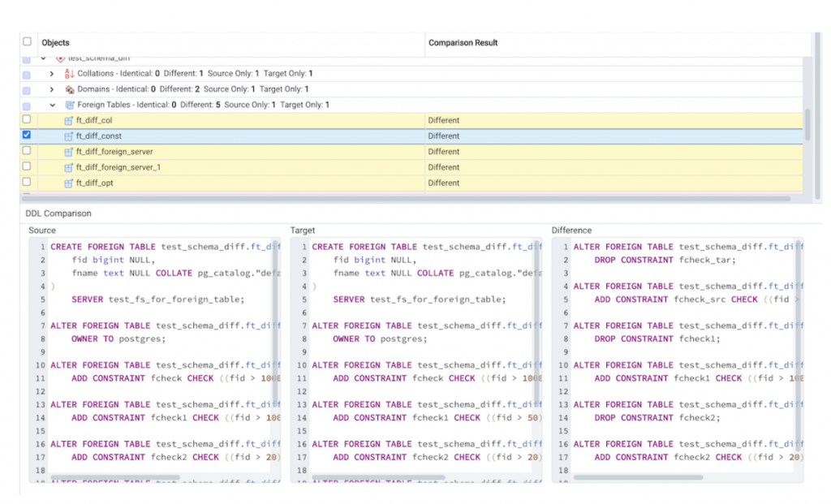Collapse the Foreign Tables tree node

53,105
